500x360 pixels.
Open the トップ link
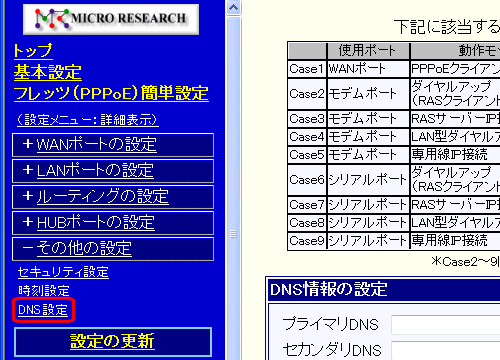(x=33, y=51)
